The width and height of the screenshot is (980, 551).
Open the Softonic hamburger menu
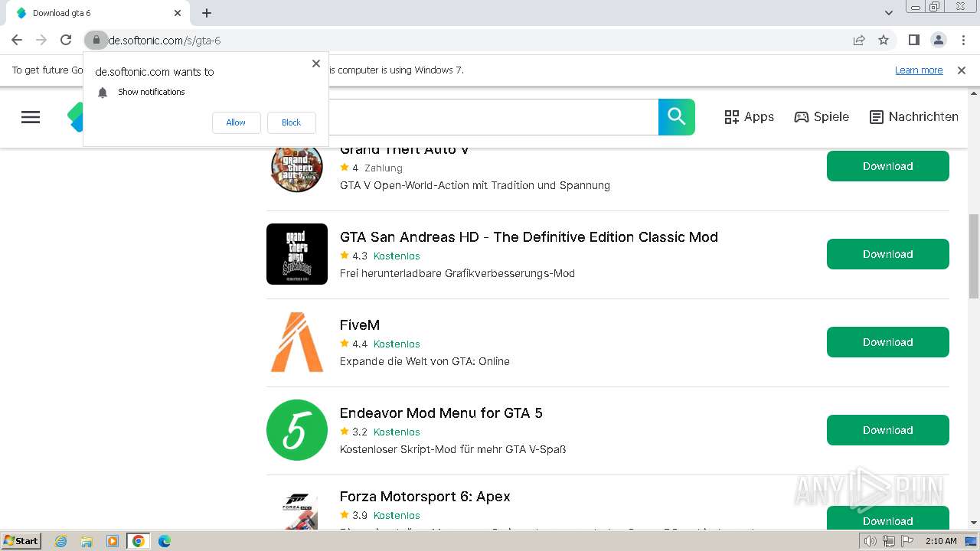pos(31,117)
